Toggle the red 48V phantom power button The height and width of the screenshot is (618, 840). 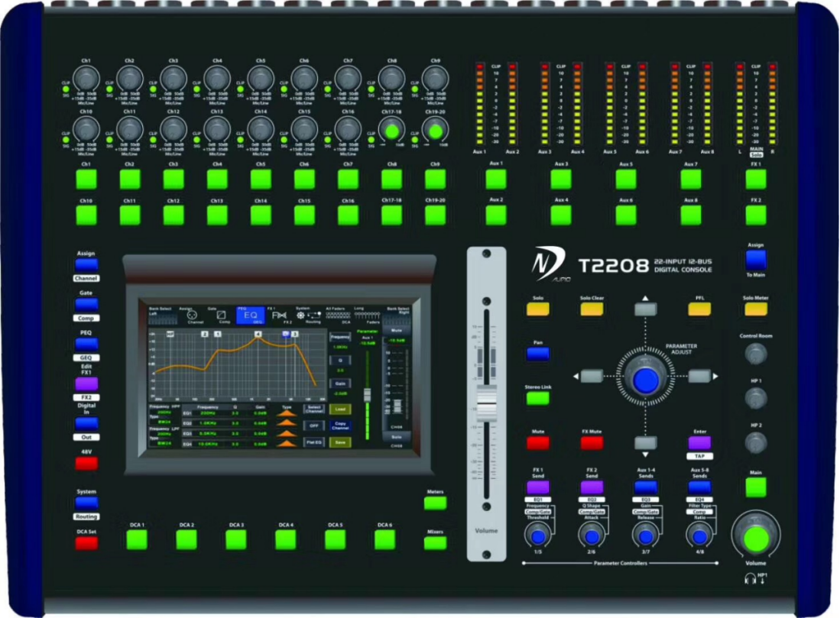(86, 463)
